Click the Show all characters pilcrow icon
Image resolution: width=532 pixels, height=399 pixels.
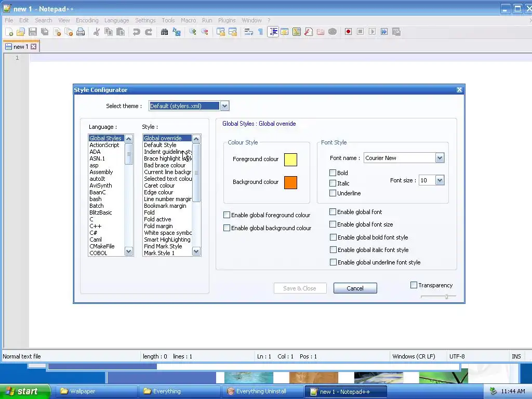[261, 32]
